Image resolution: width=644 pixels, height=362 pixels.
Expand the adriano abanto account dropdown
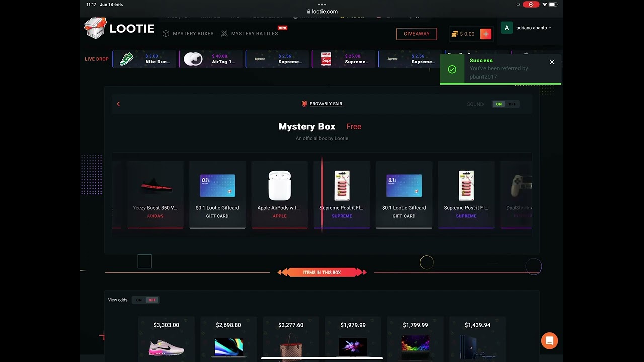pos(534,28)
